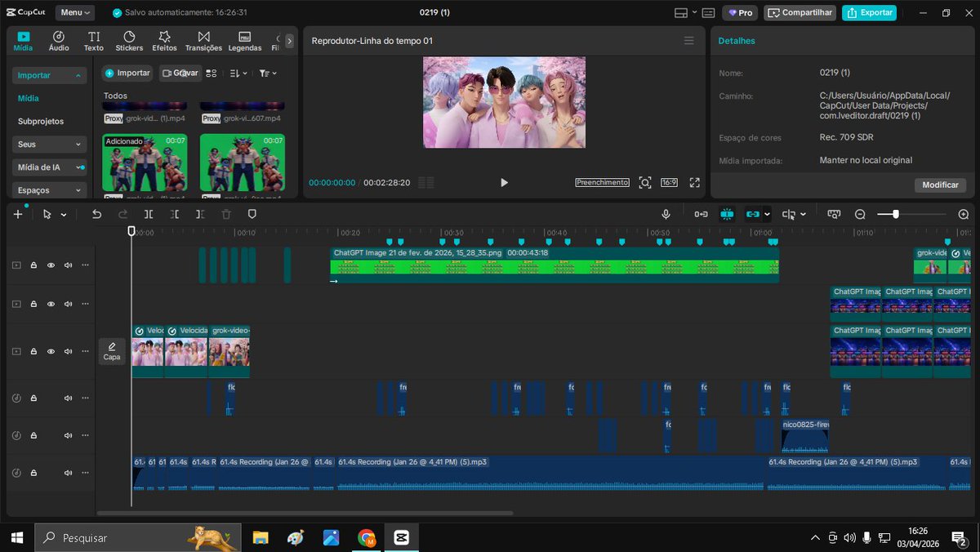Click the horizontal timeline scrollbar

(x=305, y=514)
